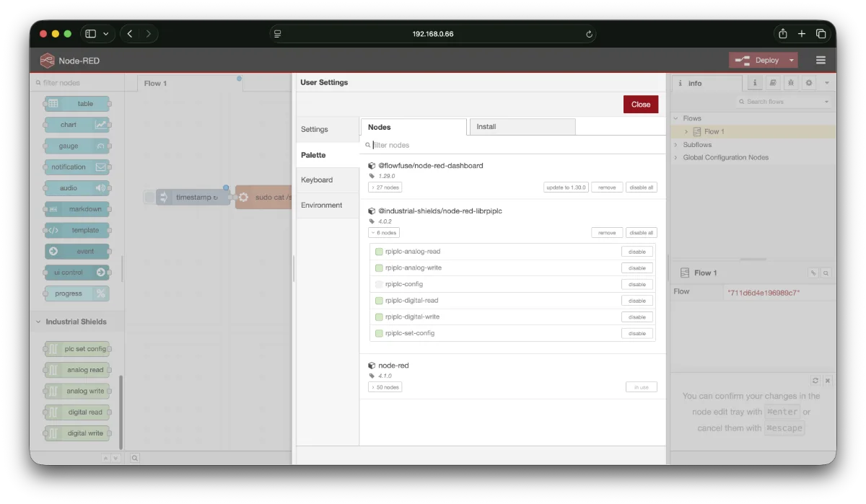This screenshot has width=866, height=504.
Task: Open the debug messages bug icon tab
Action: tap(791, 83)
